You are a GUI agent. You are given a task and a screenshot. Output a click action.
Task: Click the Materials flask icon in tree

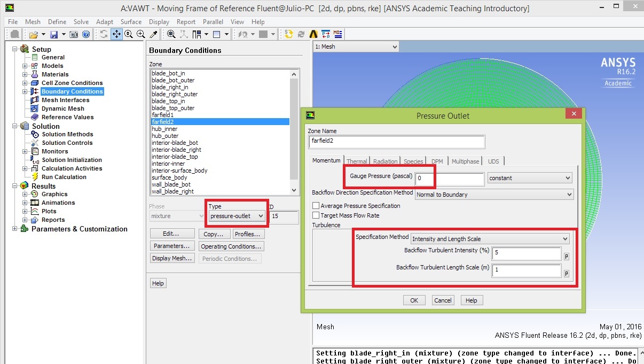[x=35, y=74]
